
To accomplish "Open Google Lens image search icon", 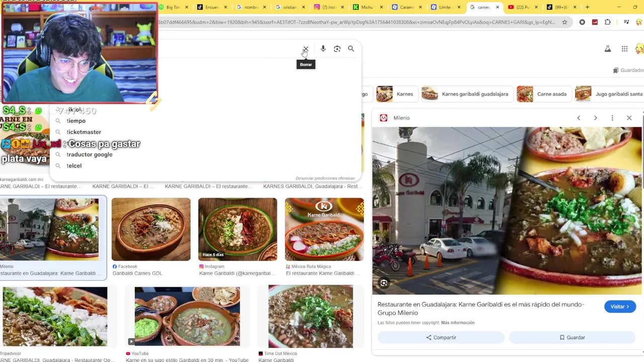I will [x=337, y=49].
